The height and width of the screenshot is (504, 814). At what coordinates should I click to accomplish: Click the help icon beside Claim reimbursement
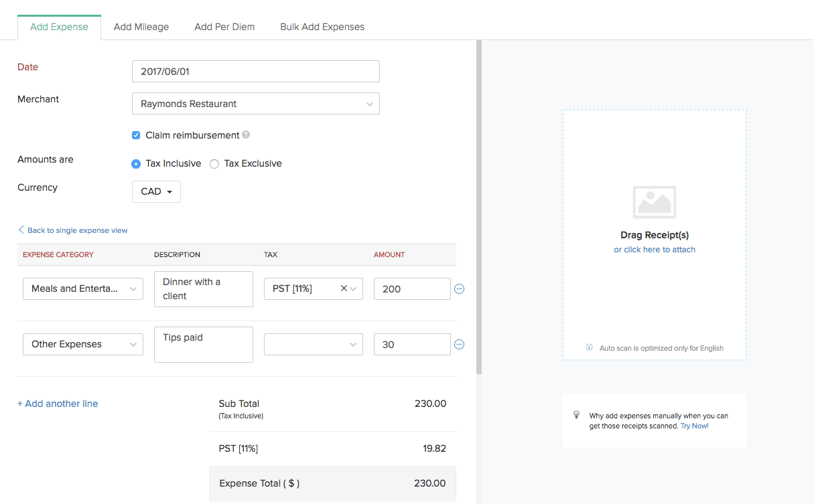(246, 135)
